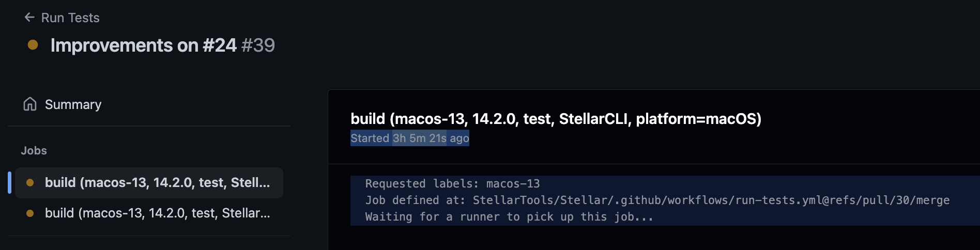Screen dimensions: 980x250
Task: Click the Requested labels: macos-13 log line
Action: pos(452,184)
